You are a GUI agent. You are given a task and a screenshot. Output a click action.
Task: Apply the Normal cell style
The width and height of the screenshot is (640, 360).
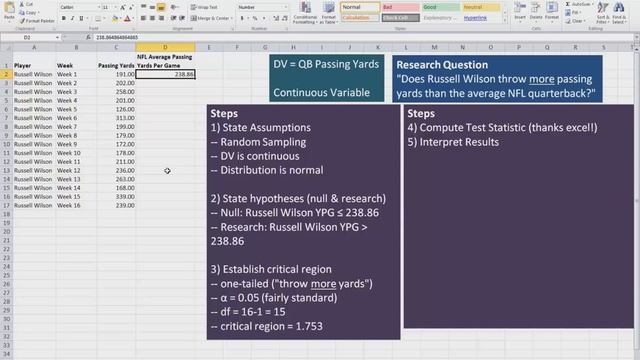(360, 7)
